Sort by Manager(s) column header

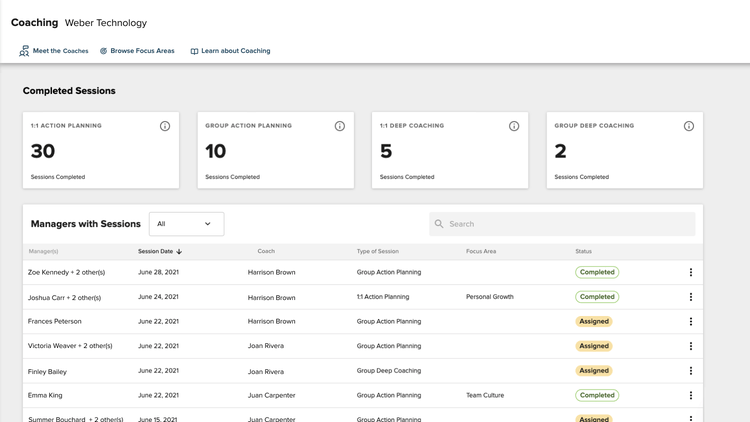click(43, 251)
